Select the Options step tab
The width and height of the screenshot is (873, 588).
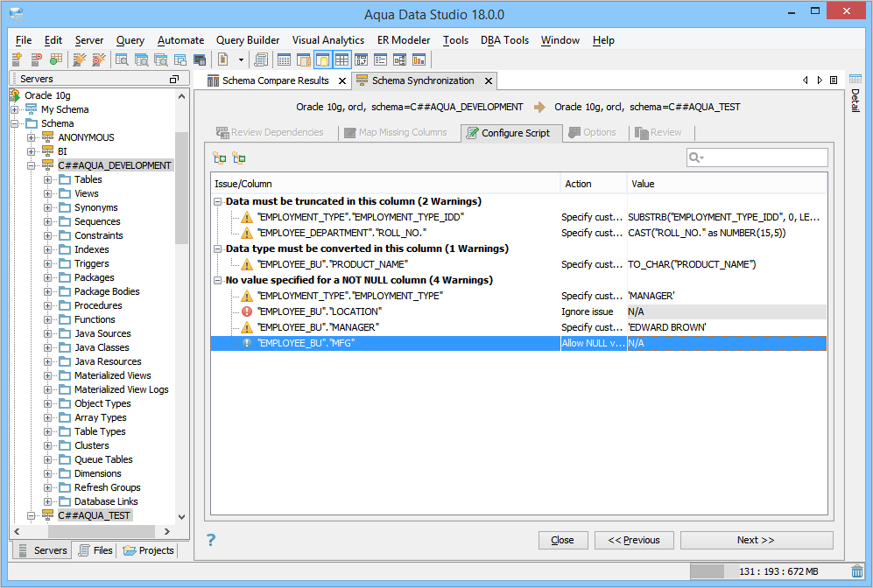point(593,132)
